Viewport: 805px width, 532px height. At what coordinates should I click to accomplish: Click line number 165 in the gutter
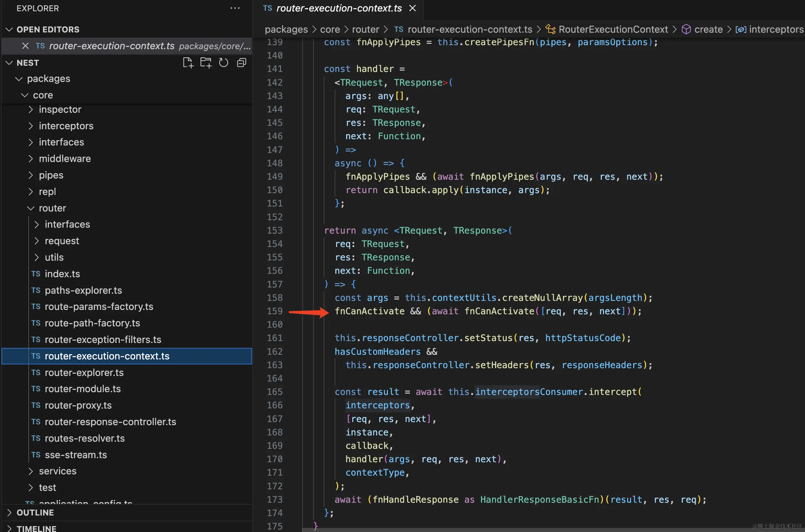274,392
